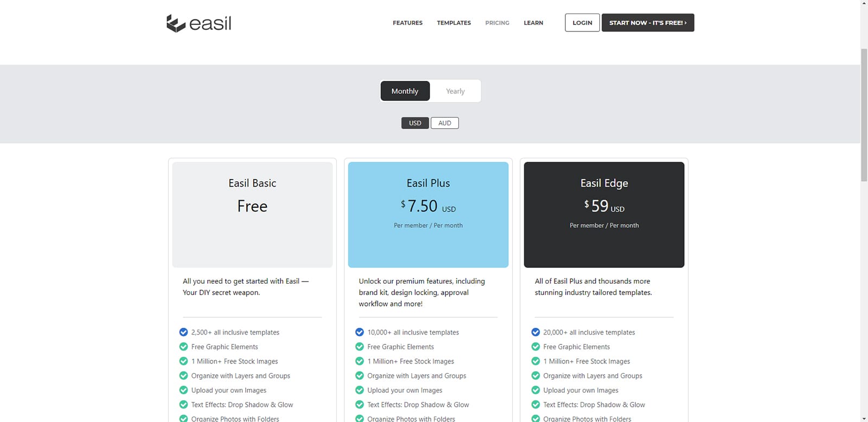
Task: Click Basic plan 1 Million+ Stock Images checkmark
Action: point(183,361)
